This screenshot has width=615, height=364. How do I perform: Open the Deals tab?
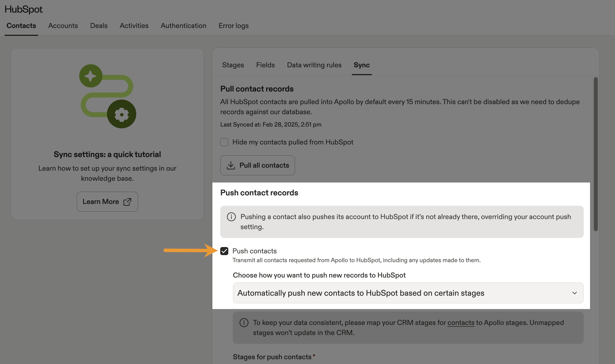pos(99,26)
